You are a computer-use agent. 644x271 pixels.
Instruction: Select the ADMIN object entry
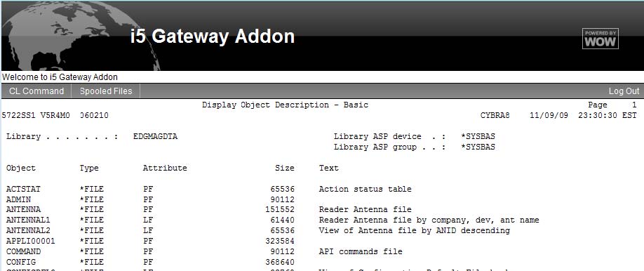[18, 199]
